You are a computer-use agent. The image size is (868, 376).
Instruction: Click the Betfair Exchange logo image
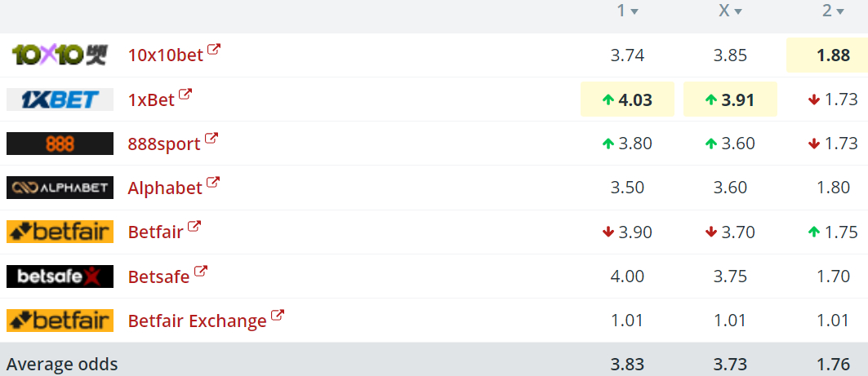(x=60, y=321)
